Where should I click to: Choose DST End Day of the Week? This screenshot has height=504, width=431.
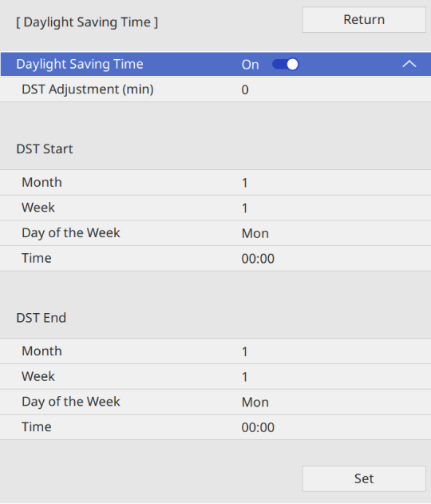[x=215, y=402]
